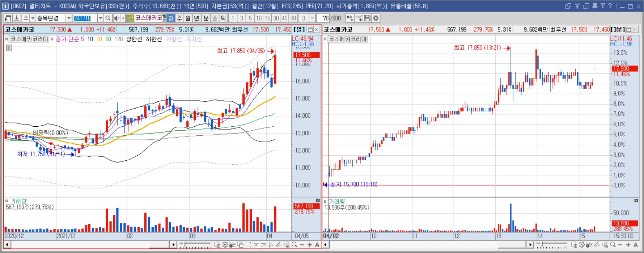Adjust the chart zoom slider below the daily chart
This screenshot has width=644, height=253.
click(195, 245)
